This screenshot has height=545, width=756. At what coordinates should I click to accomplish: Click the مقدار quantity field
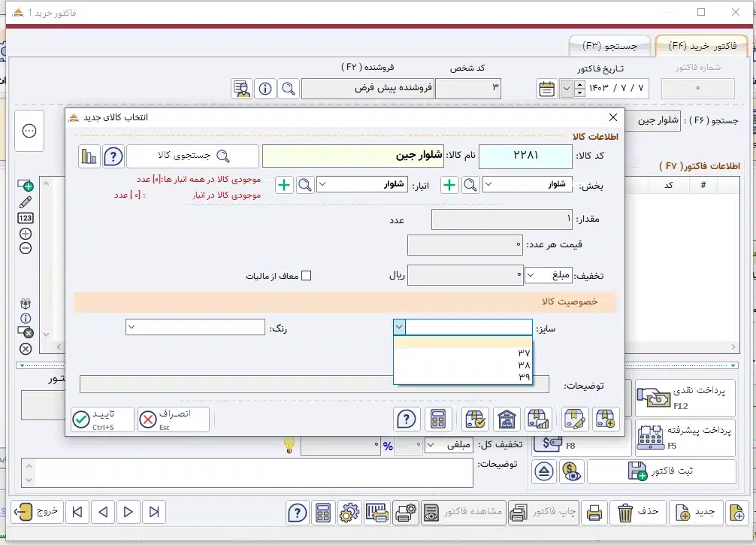point(502,220)
